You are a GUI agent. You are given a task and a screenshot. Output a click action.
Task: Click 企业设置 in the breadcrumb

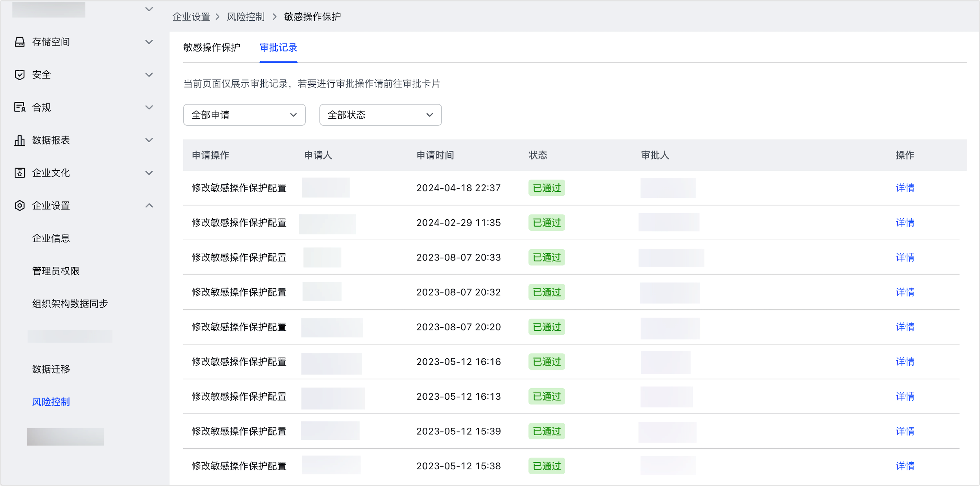click(191, 17)
